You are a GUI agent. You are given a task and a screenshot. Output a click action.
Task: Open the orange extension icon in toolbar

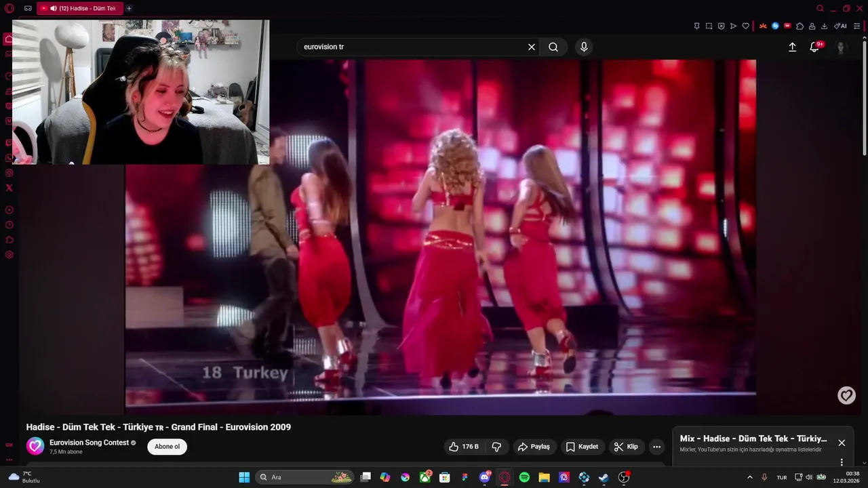pyautogui.click(x=763, y=26)
